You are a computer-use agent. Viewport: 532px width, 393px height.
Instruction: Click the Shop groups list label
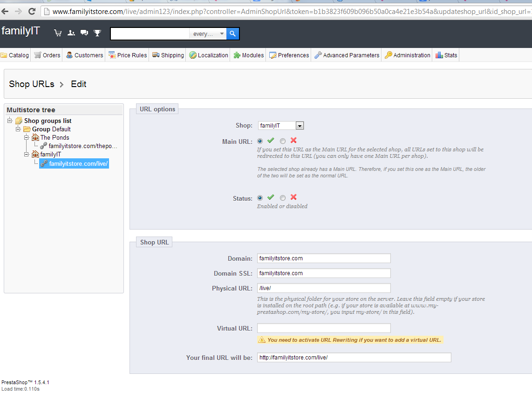click(x=48, y=121)
